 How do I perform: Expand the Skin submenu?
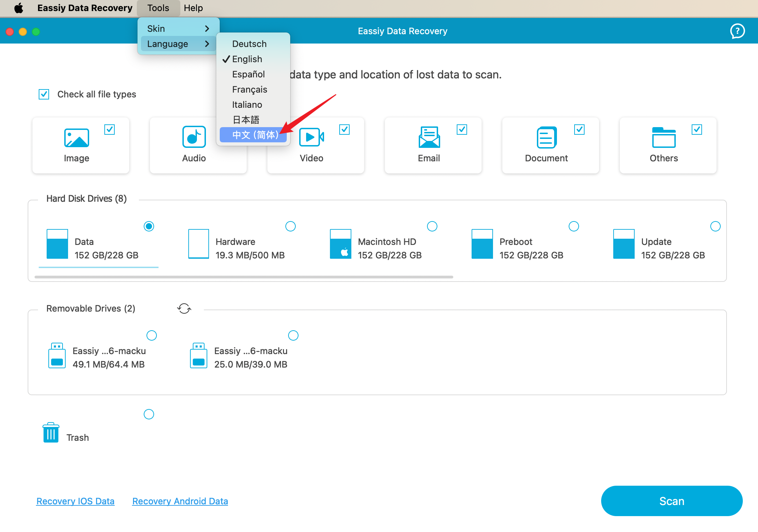pos(178,29)
